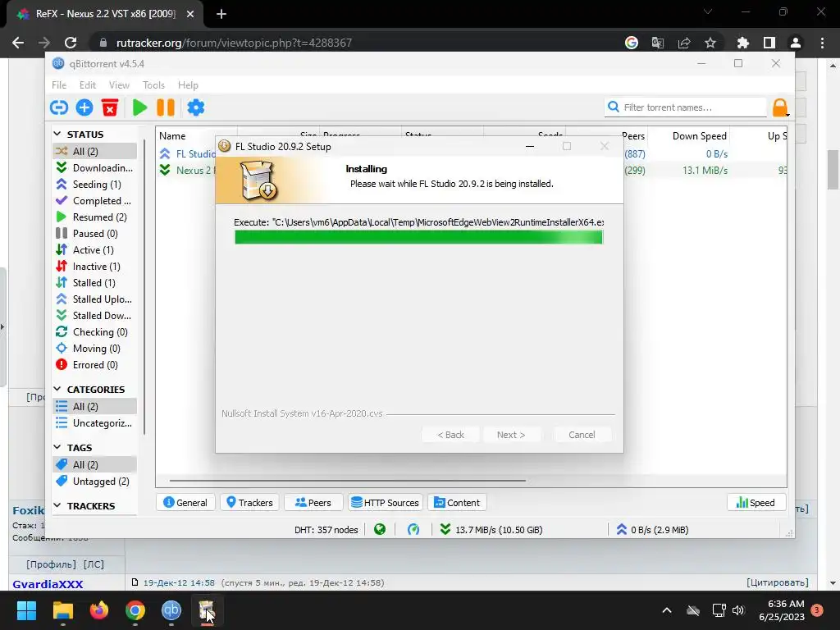The height and width of the screenshot is (630, 840).
Task: Click the volume icon in system tray
Action: point(738,610)
